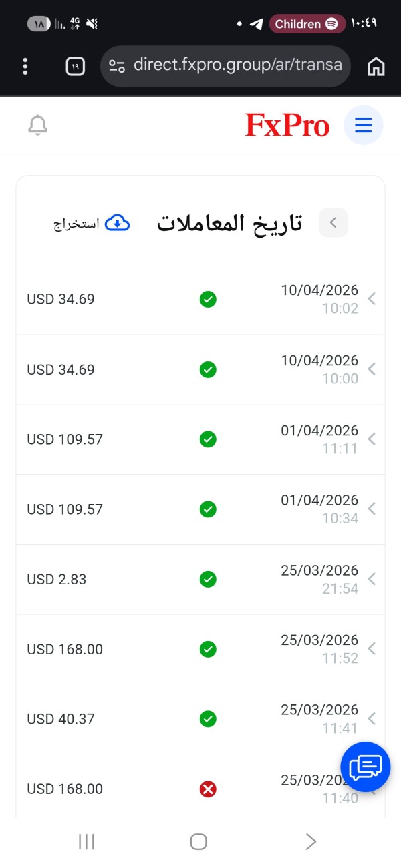Viewport: 401px width, 868px height.
Task: Show open browser tabs counter
Action: pyautogui.click(x=75, y=66)
